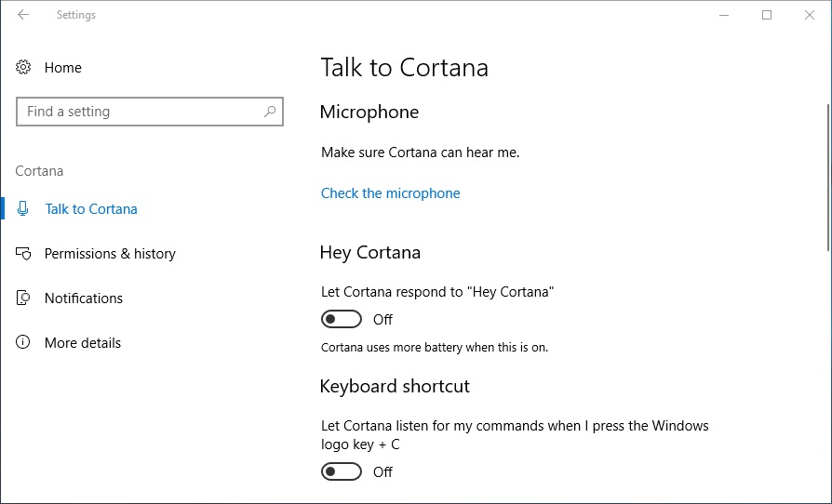The width and height of the screenshot is (832, 504).
Task: Click the Keyboard shortcut section heading
Action: coord(395,386)
